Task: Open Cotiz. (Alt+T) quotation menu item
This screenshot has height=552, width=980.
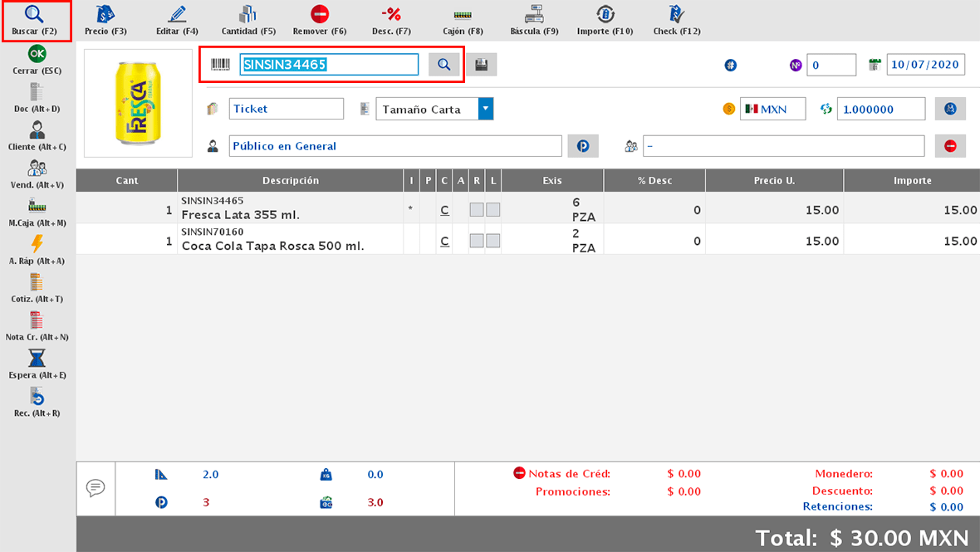Action: click(x=37, y=287)
